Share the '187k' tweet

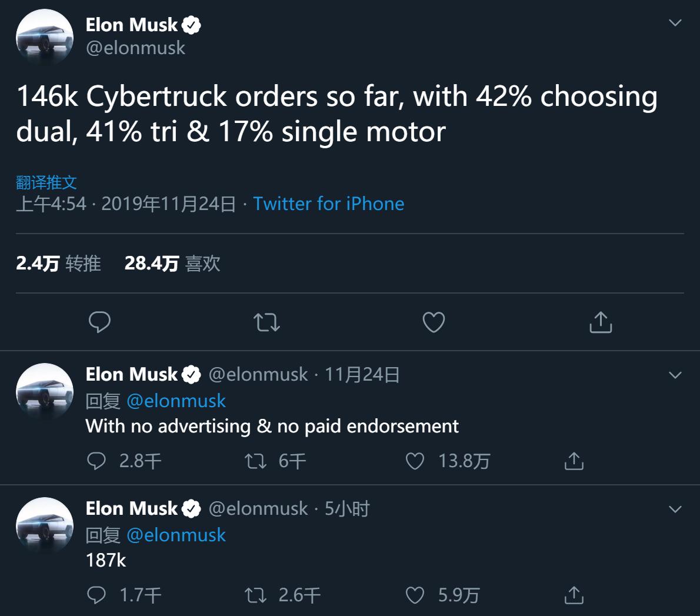(574, 595)
